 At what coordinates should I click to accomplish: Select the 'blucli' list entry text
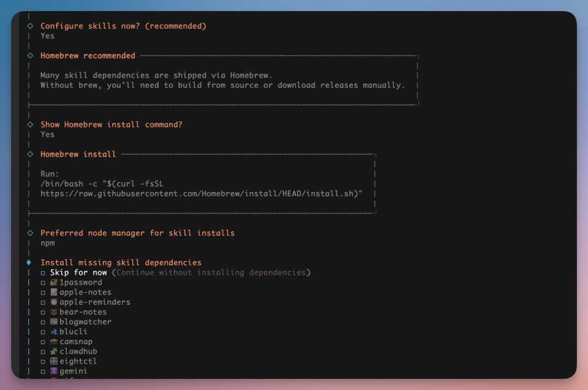point(73,332)
